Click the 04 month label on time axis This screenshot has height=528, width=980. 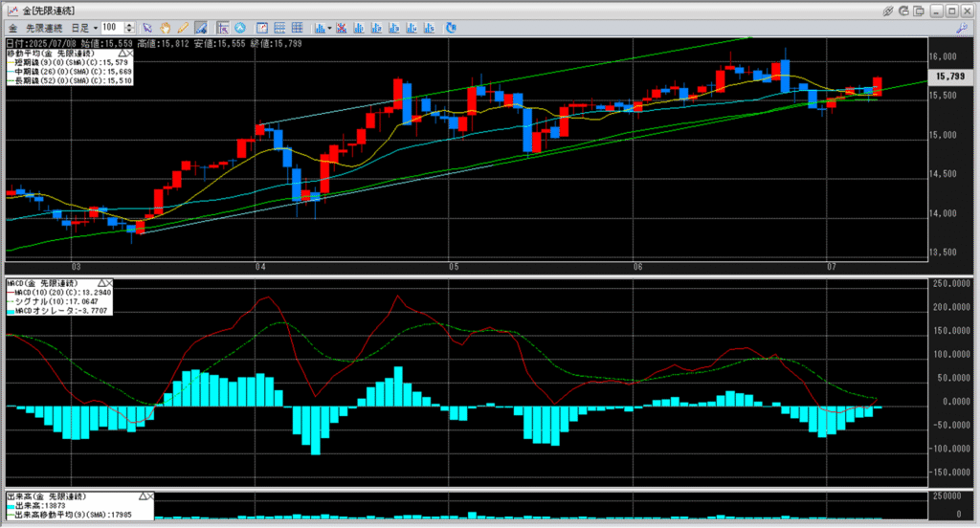[260, 267]
